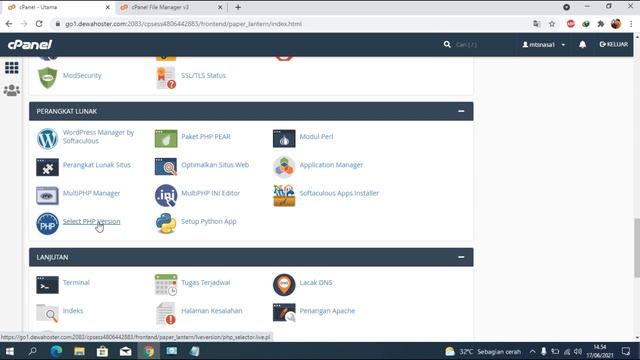Open the Modul Perl icon
The width and height of the screenshot is (640, 360).
(x=284, y=138)
